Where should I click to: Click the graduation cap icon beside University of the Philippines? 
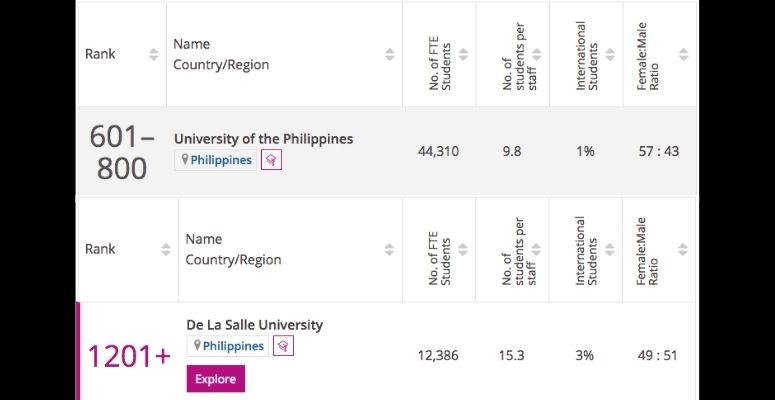coord(271,160)
